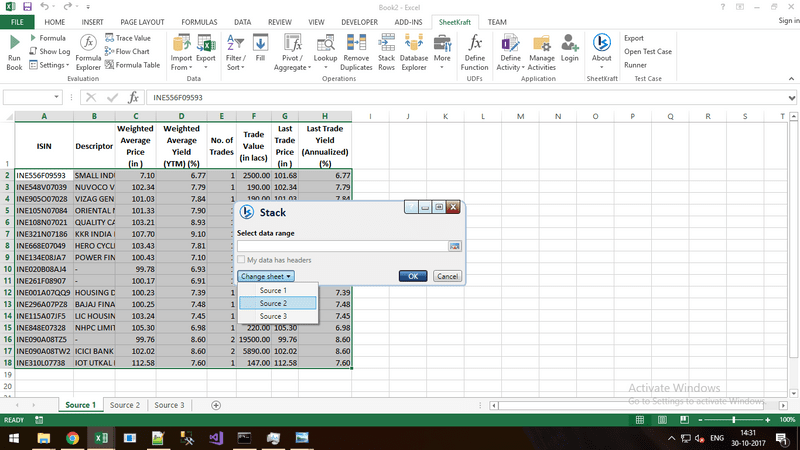Screen dimensions: 800x450
Task: Open Google Chrome from the taskbar
Action: coord(72,438)
